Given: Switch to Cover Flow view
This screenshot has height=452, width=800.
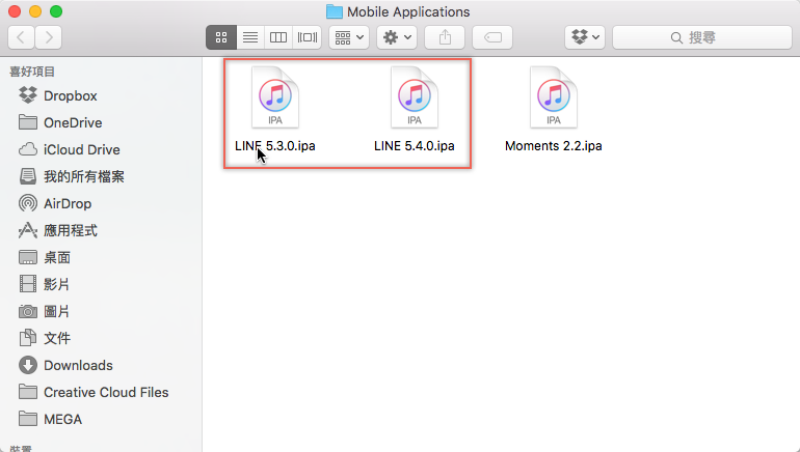Looking at the screenshot, I should coord(307,37).
